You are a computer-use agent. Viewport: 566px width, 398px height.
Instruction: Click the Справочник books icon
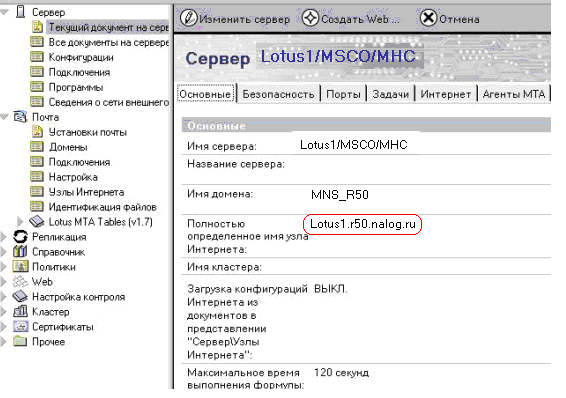20,252
